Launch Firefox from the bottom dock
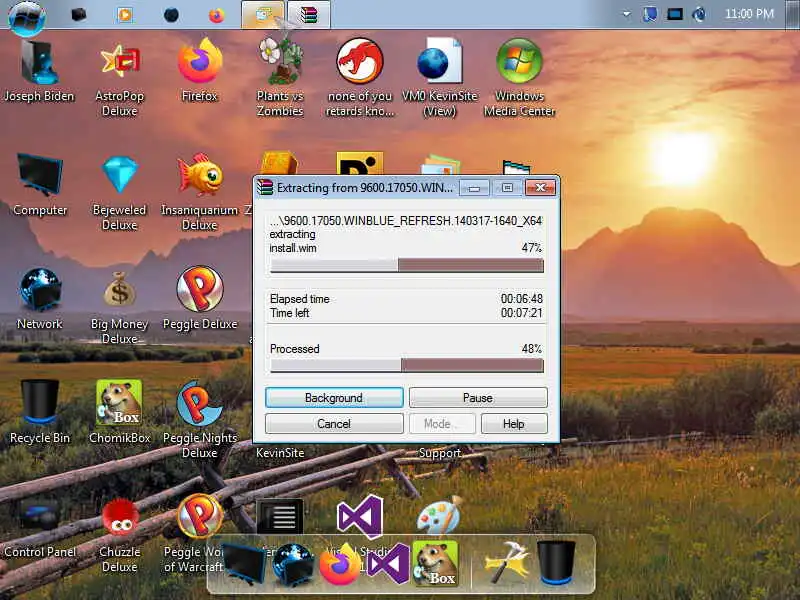 (x=340, y=564)
